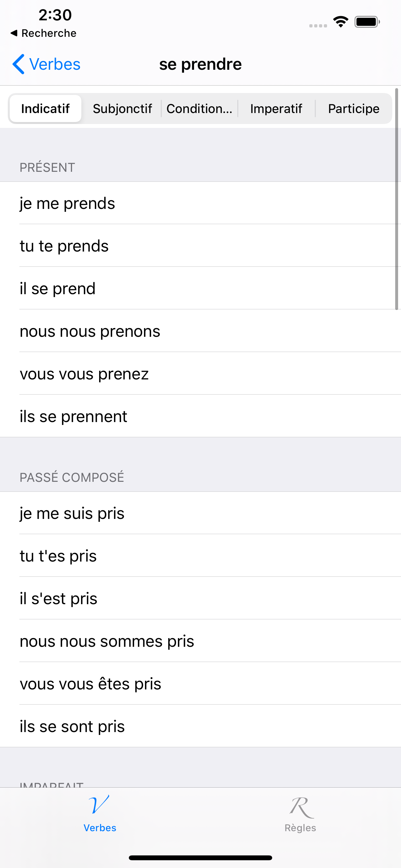Switch to Subjonctif segment
Viewport: 401px width, 868px height.
122,108
